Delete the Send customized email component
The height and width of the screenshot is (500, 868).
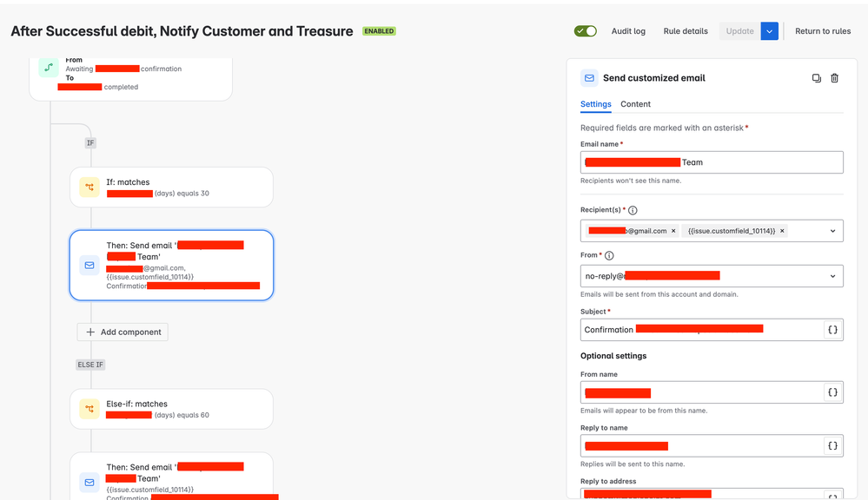(x=834, y=78)
